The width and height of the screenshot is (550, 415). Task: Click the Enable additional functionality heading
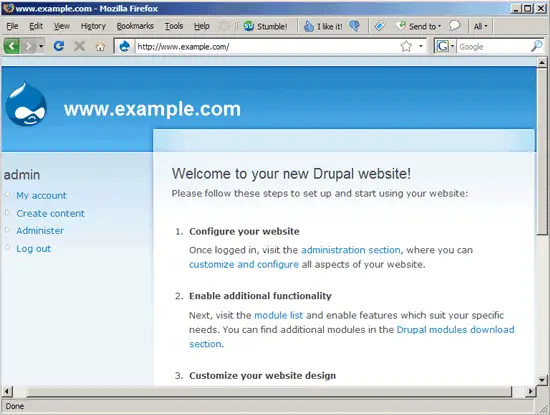[260, 296]
